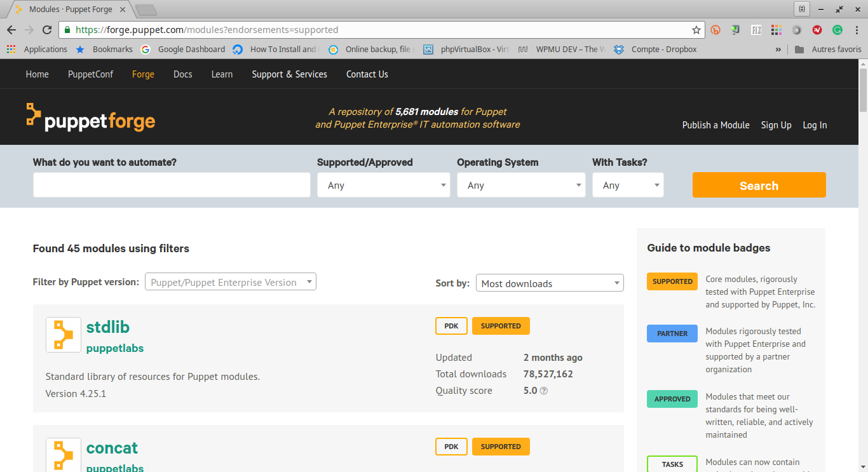Open Support & Services in the navigation
868x472 pixels.
pyautogui.click(x=289, y=74)
